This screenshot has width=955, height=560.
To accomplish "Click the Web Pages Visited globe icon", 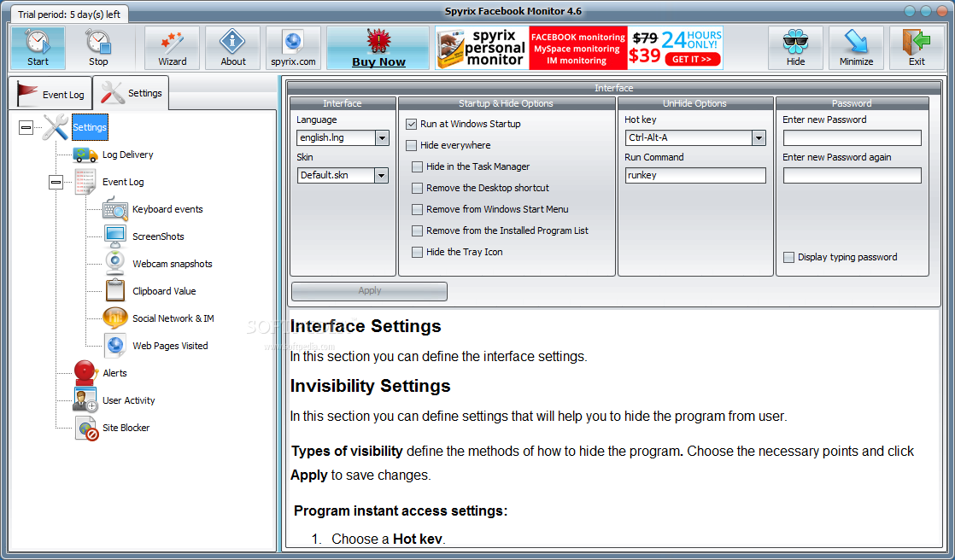I will point(115,345).
